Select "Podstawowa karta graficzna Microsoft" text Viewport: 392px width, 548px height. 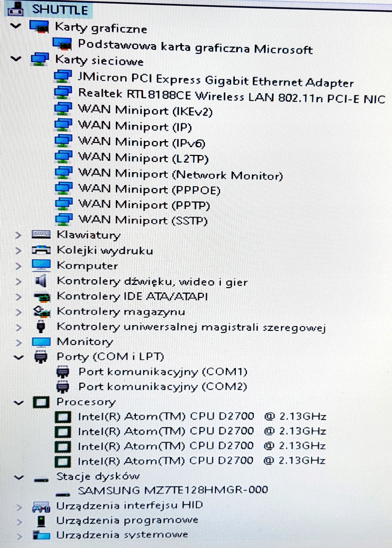195,47
